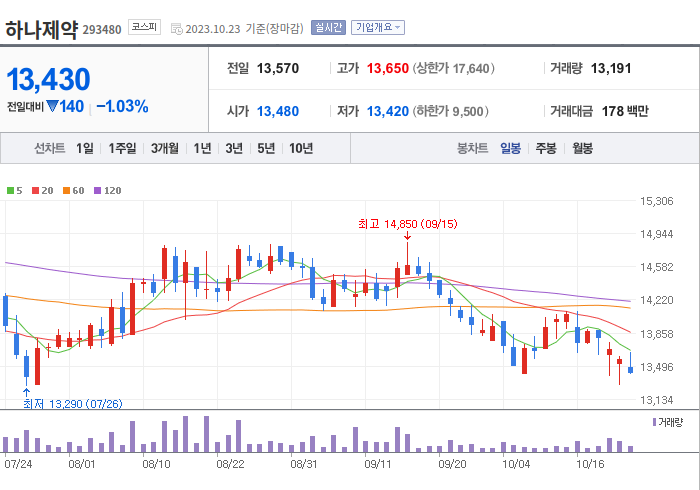Select the 5년 line chart tab
700x490 pixels.
click(266, 148)
